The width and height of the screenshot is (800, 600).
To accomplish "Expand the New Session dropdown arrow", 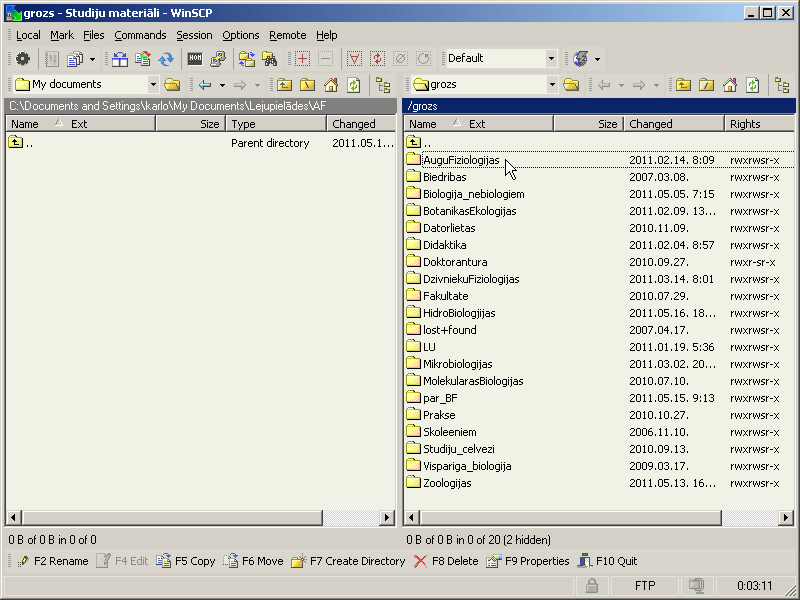I will coord(597,59).
